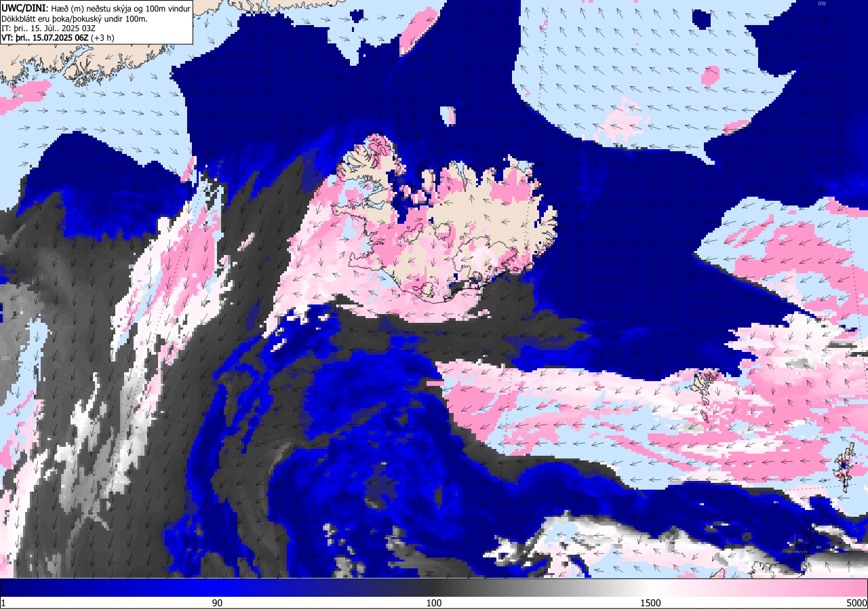This screenshot has height=609, width=868.
Task: Click the valid time 'VT: þri.. 15.07.2025 06Z'
Action: [45, 37]
